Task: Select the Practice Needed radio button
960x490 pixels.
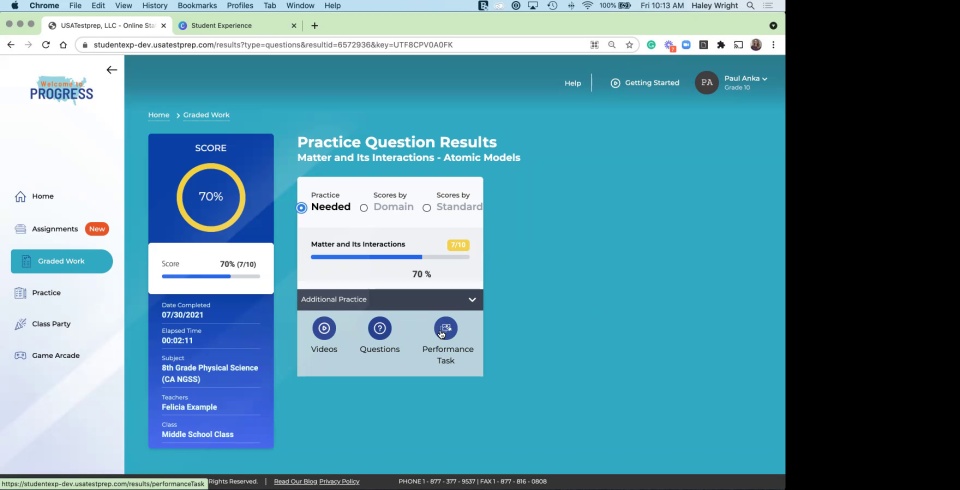Action: (x=301, y=208)
